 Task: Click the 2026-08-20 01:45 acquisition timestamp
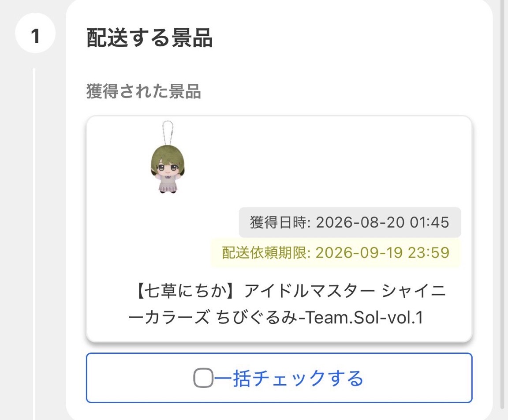tap(382, 223)
